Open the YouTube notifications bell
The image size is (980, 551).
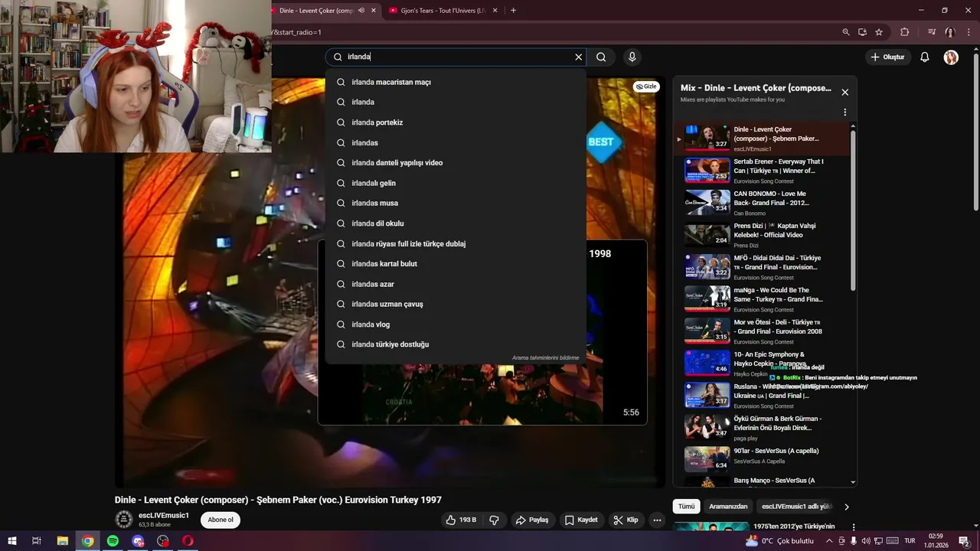925,57
